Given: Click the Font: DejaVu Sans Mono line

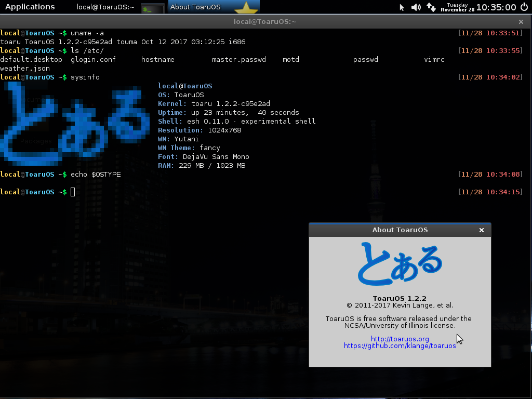Looking at the screenshot, I should 204,157.
